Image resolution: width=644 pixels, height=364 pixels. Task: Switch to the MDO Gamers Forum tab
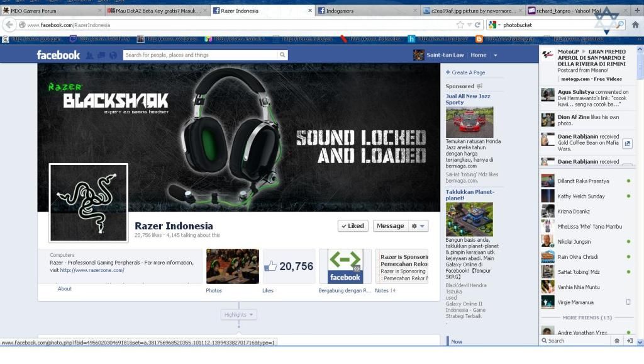point(52,11)
